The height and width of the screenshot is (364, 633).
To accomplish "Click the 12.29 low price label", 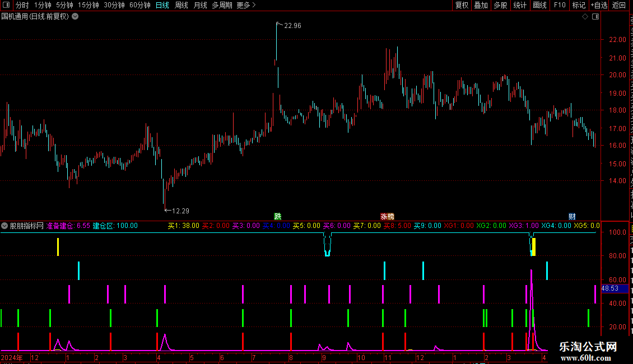I will point(180,211).
